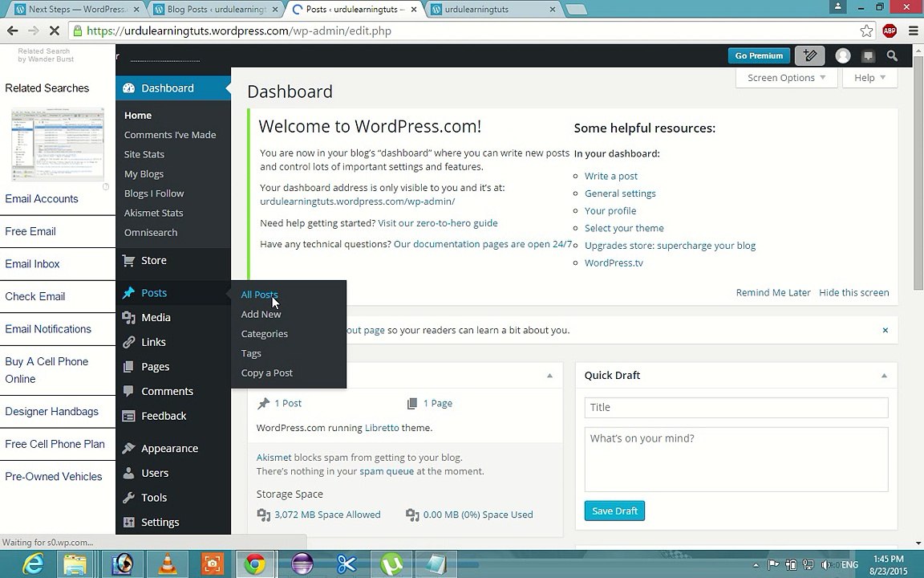Open the zero-to-hero guide link
Image resolution: width=924 pixels, height=578 pixels.
[x=438, y=223]
